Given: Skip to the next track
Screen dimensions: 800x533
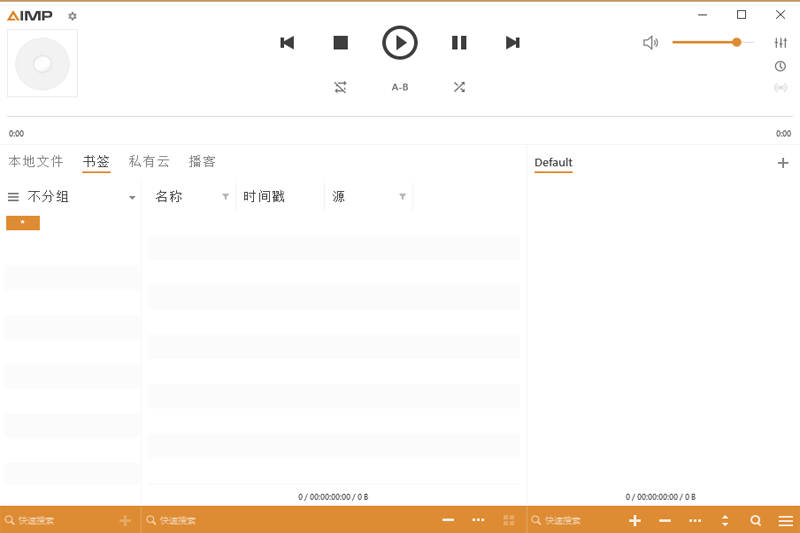Looking at the screenshot, I should [512, 43].
